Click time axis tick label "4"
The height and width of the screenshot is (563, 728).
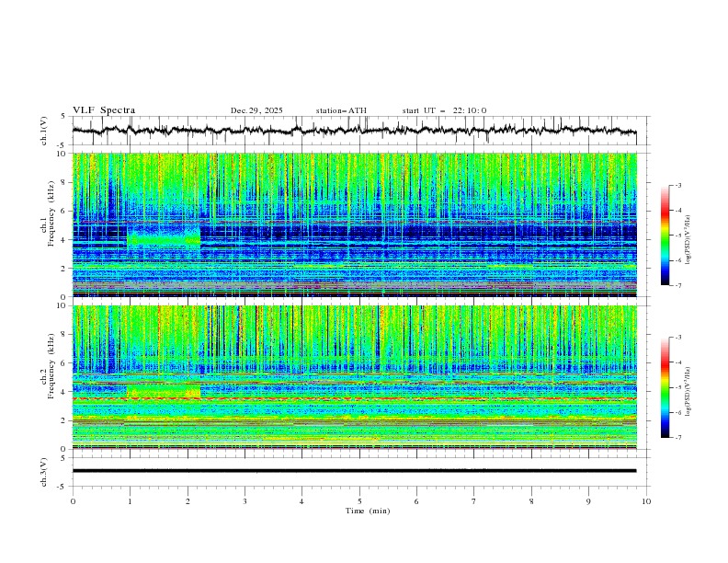[x=301, y=501]
